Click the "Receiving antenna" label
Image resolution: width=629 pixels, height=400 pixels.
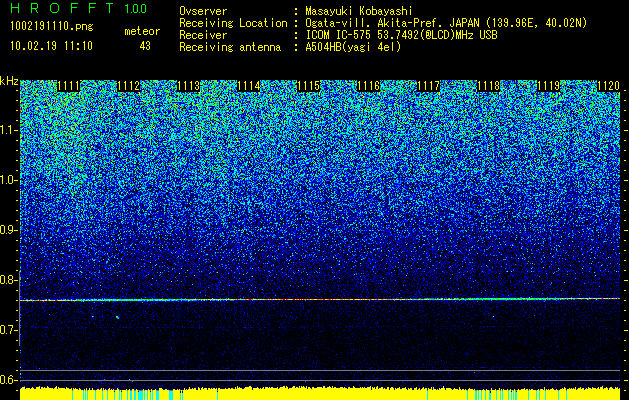[x=230, y=47]
